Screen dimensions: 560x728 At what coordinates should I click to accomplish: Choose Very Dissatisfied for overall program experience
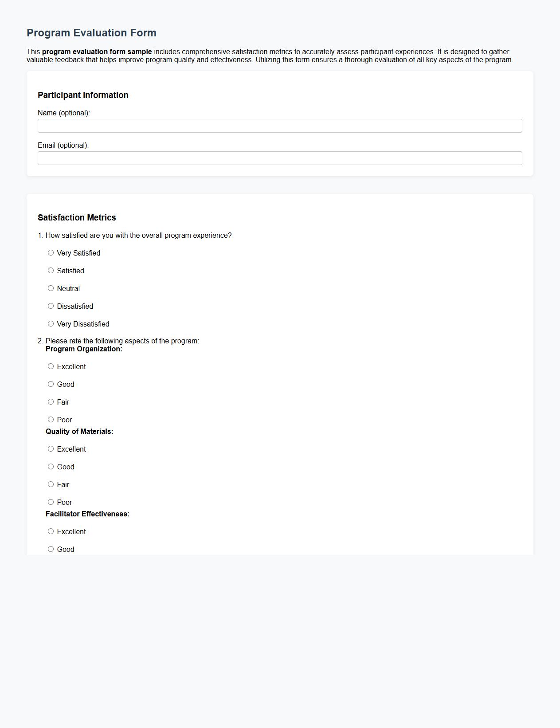[50, 323]
